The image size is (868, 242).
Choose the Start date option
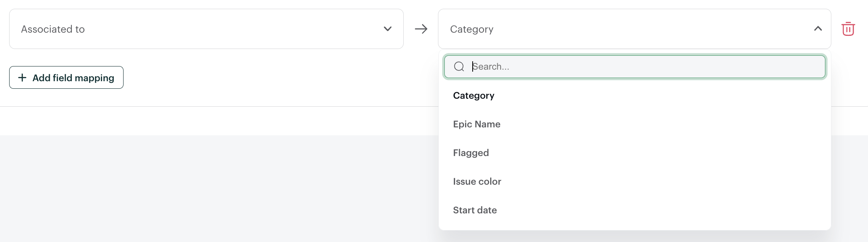[475, 210]
